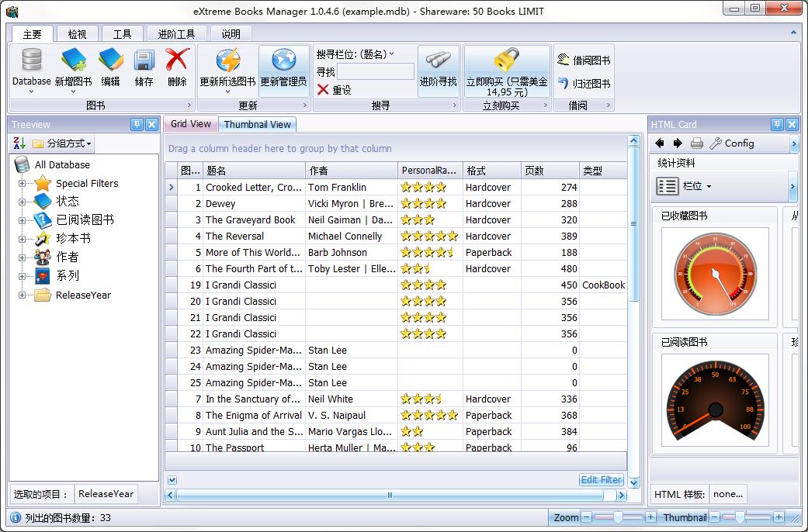Toggle the A-Z sort button in Treeview
The image size is (808, 532).
click(x=19, y=143)
